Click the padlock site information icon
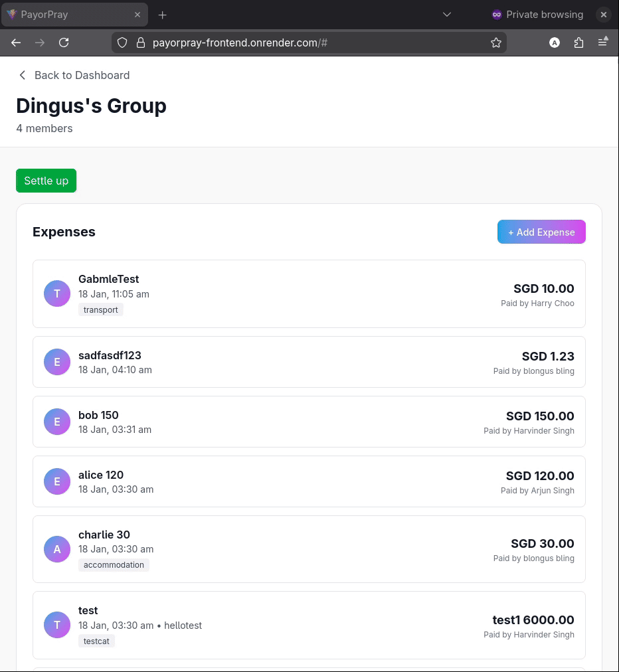Screen dimensions: 619x672 (140, 42)
